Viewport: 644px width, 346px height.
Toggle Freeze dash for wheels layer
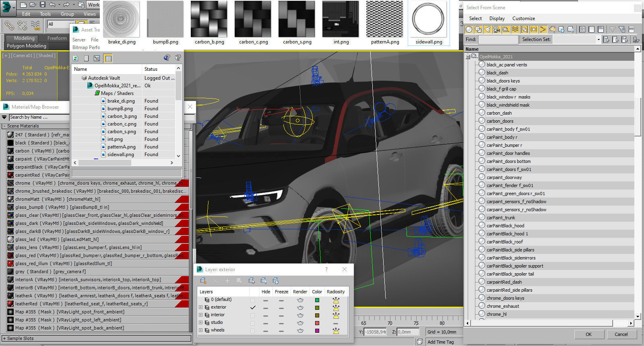click(x=281, y=331)
